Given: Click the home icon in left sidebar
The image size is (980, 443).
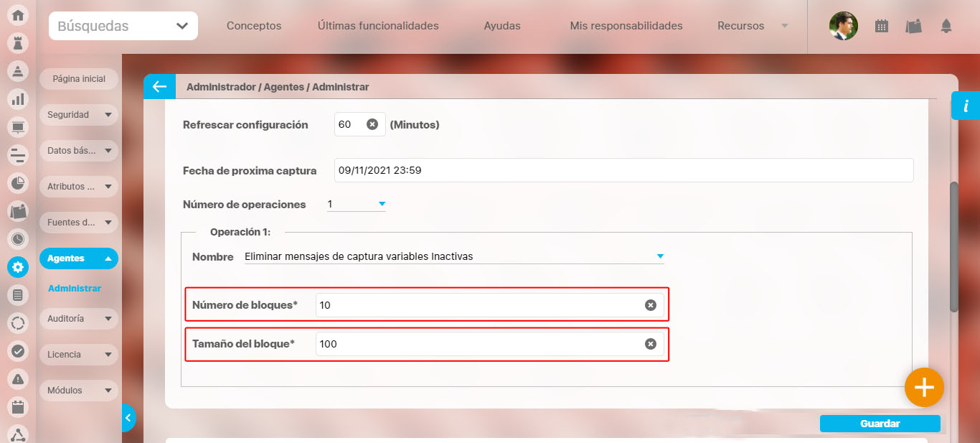Looking at the screenshot, I should pyautogui.click(x=18, y=15).
